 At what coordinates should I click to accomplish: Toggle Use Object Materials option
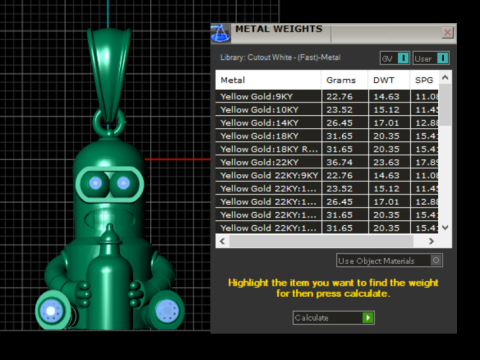tap(389, 261)
